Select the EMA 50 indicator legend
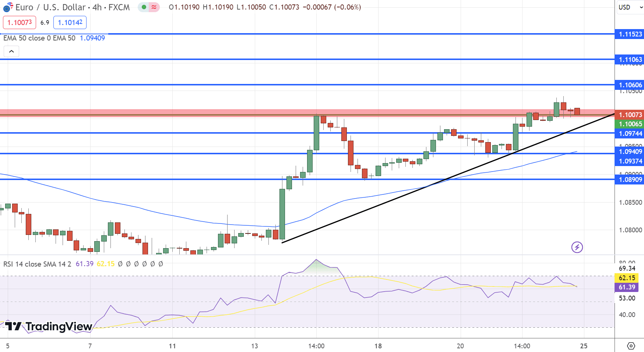This screenshot has width=644, height=352. pyautogui.click(x=39, y=38)
